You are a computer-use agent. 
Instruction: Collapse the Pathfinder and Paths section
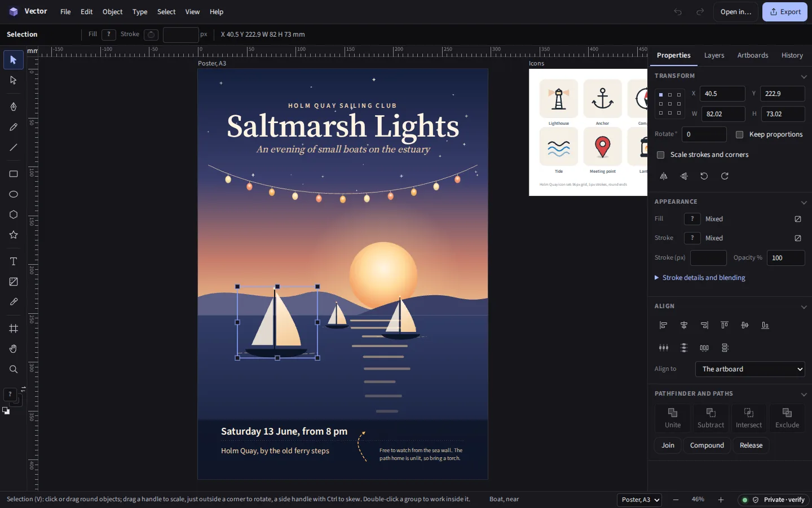804,394
